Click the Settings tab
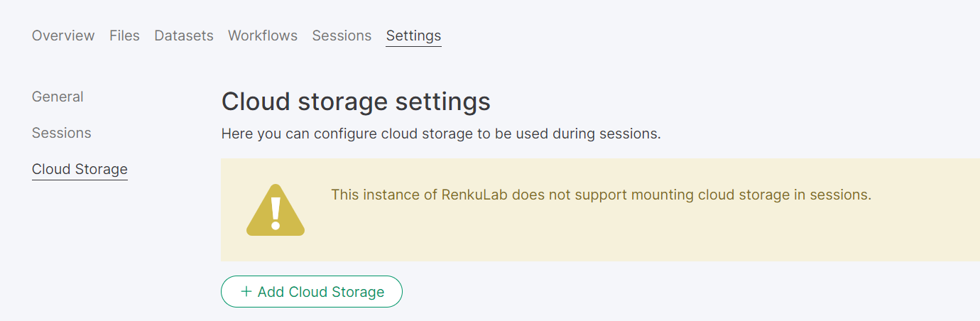Screen dimensions: 980x321 tap(413, 36)
